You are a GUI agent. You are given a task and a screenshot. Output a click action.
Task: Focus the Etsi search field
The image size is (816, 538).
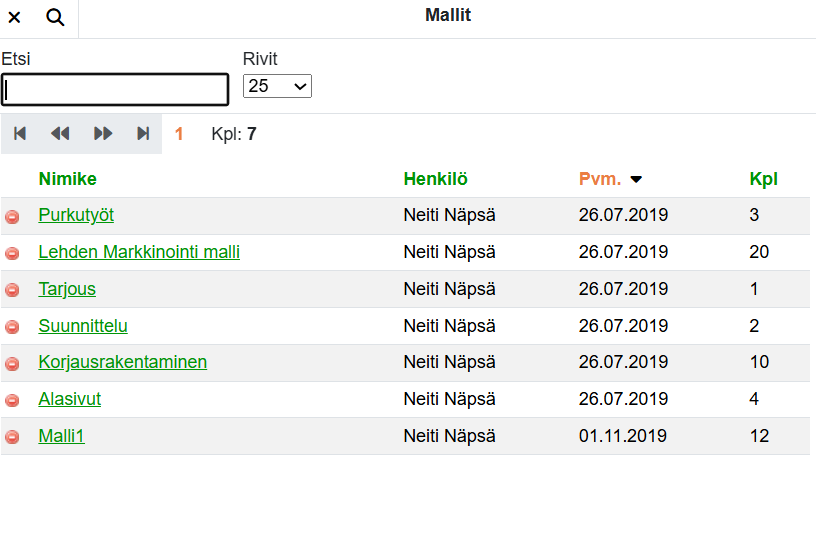click(115, 89)
